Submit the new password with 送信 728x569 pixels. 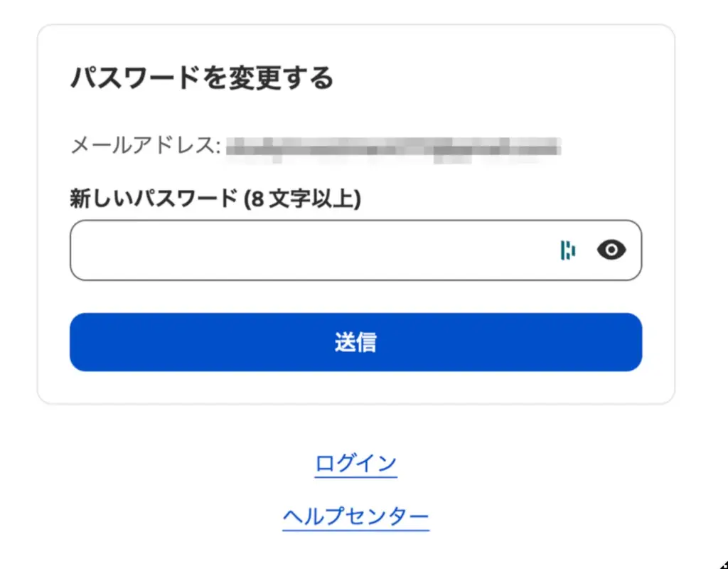(355, 342)
